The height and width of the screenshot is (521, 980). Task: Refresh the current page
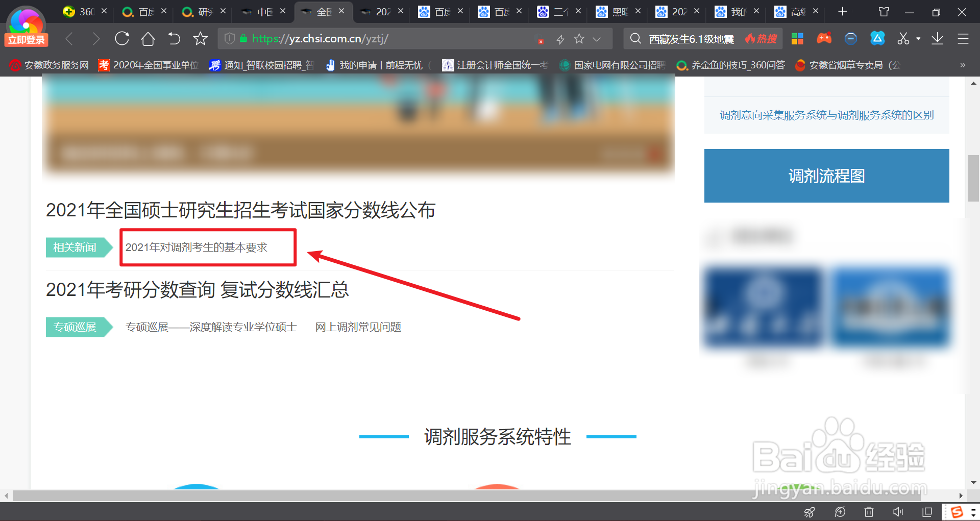(122, 38)
